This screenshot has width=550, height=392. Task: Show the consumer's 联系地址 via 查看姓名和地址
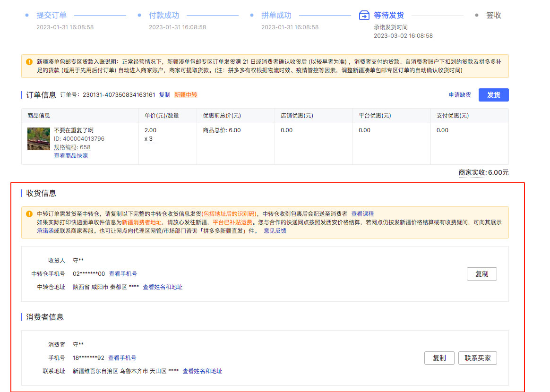click(202, 371)
